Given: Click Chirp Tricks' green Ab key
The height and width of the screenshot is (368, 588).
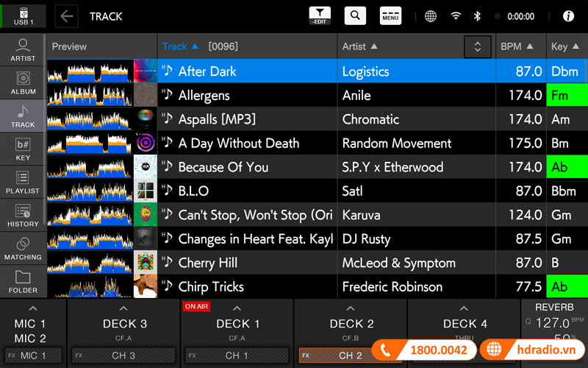Looking at the screenshot, I should [567, 286].
